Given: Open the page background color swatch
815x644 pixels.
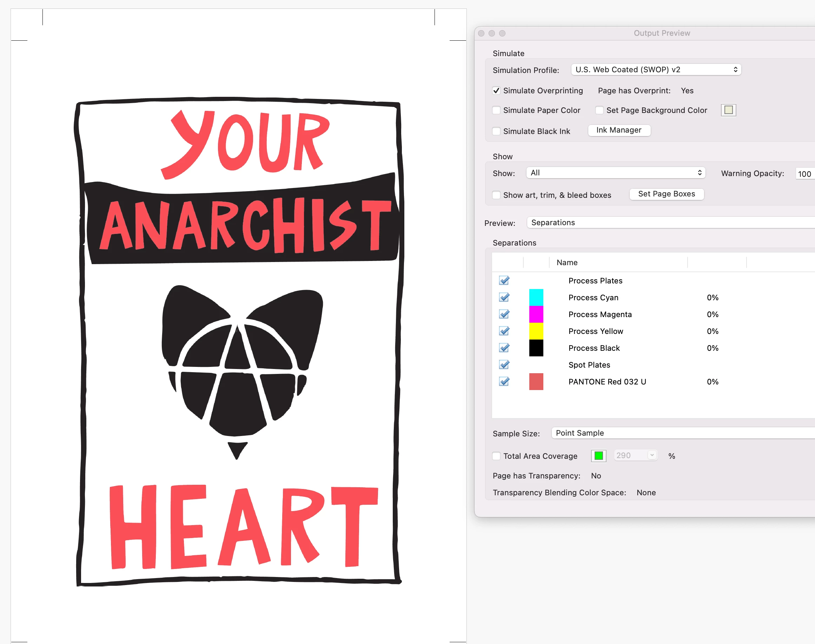Looking at the screenshot, I should click(x=728, y=110).
